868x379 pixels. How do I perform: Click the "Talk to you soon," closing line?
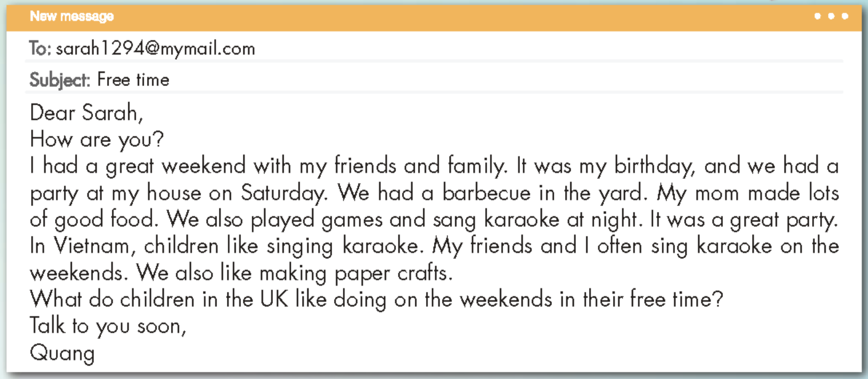click(108, 326)
